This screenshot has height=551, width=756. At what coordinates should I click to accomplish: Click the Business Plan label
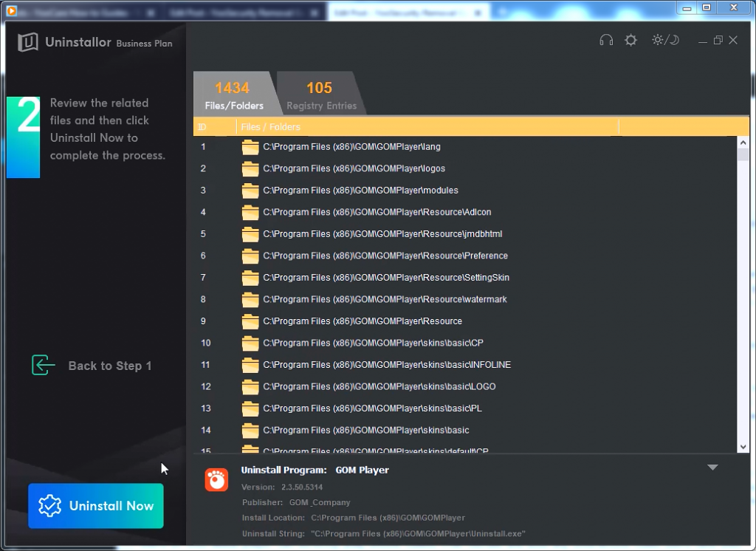tap(144, 44)
